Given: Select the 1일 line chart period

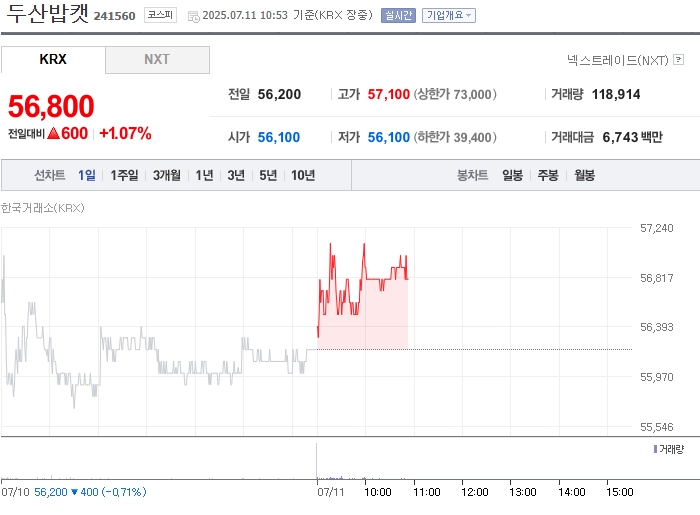Looking at the screenshot, I should (87, 175).
